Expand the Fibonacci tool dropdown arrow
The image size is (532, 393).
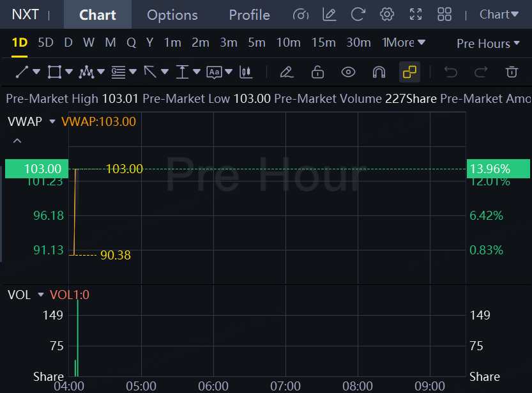pyautogui.click(x=133, y=72)
